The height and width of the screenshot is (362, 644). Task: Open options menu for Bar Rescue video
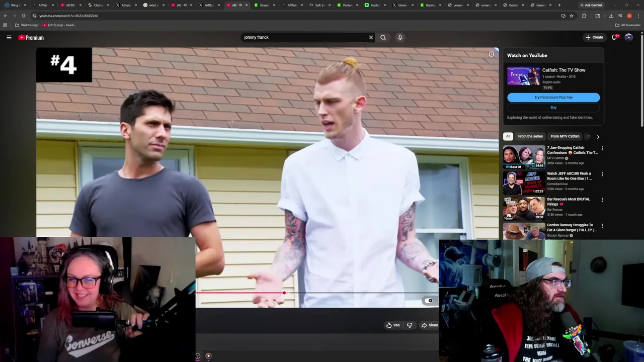pos(602,200)
